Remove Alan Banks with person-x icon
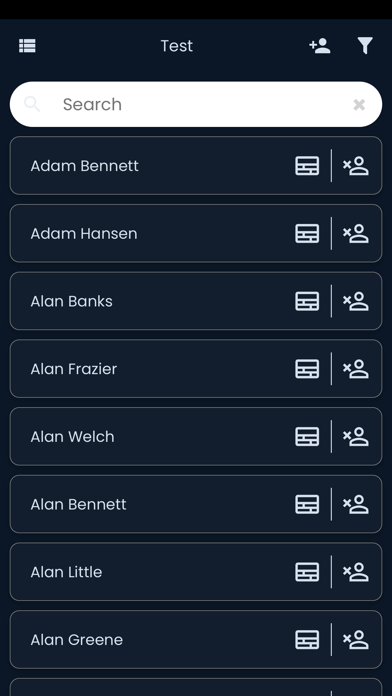 356,301
